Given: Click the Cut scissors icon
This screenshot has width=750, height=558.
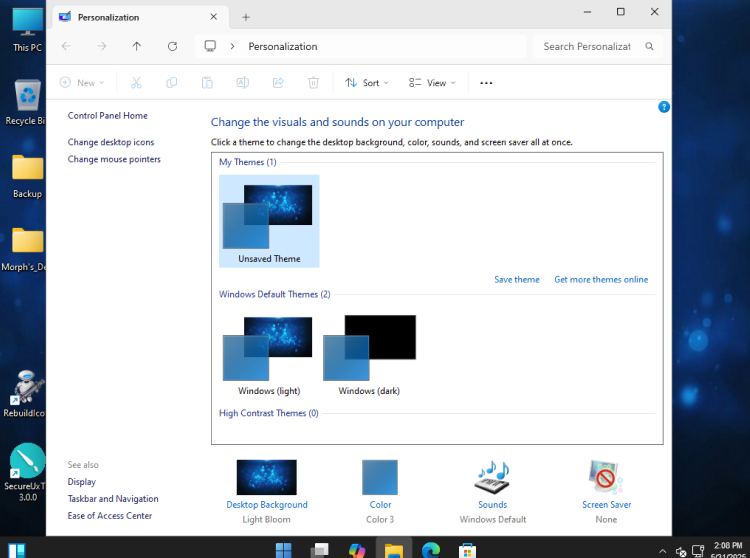Looking at the screenshot, I should 136,83.
